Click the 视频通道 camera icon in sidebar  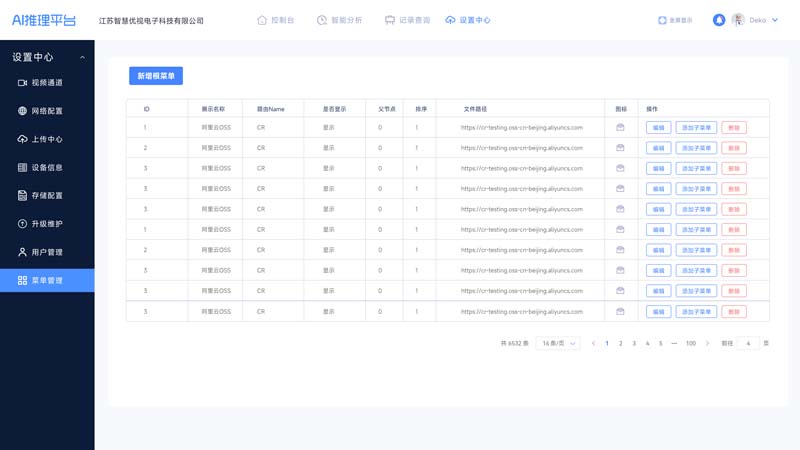click(22, 83)
